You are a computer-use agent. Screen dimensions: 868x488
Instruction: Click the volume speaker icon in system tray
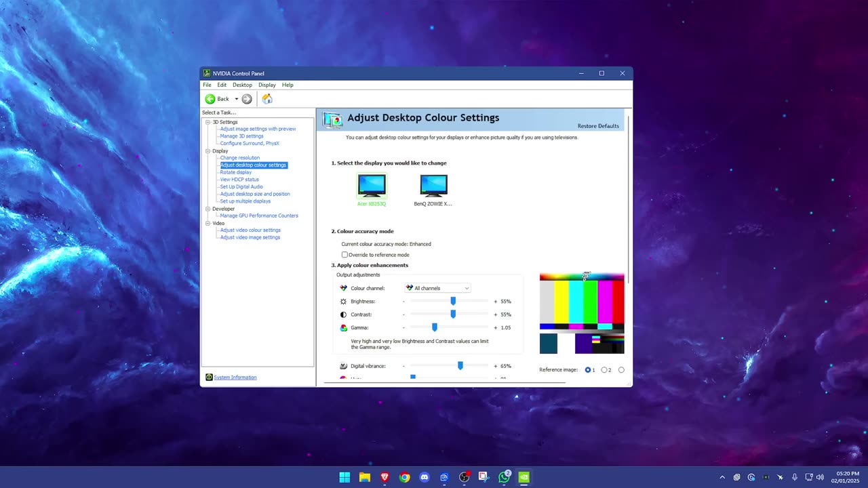coord(820,477)
